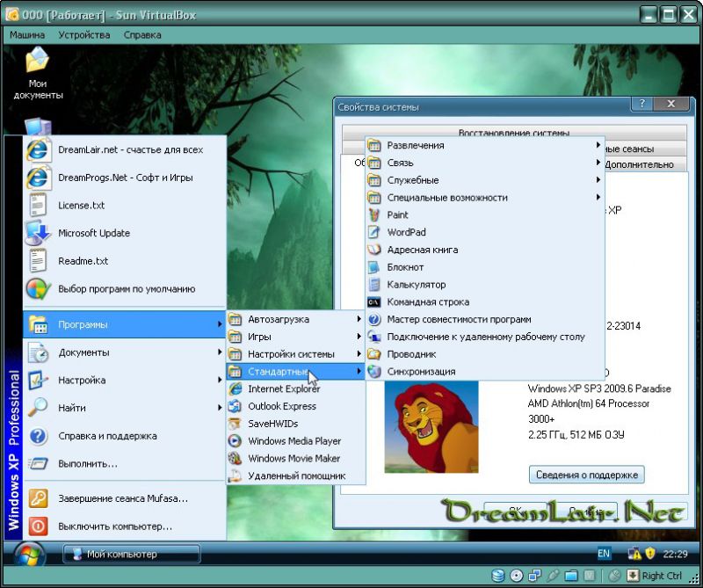Open Outlook Express in the Programs menu

pyautogui.click(x=282, y=406)
